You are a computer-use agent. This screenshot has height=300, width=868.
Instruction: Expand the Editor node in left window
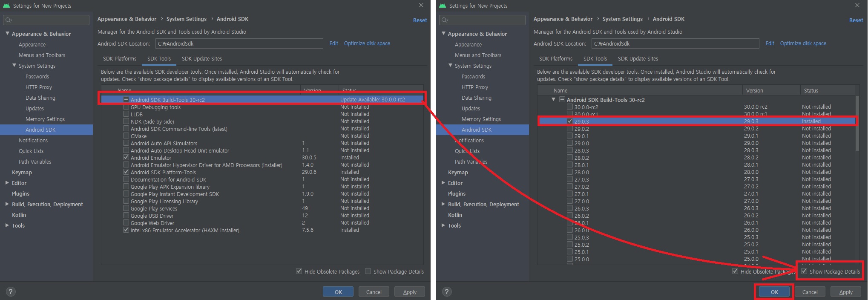pos(7,183)
